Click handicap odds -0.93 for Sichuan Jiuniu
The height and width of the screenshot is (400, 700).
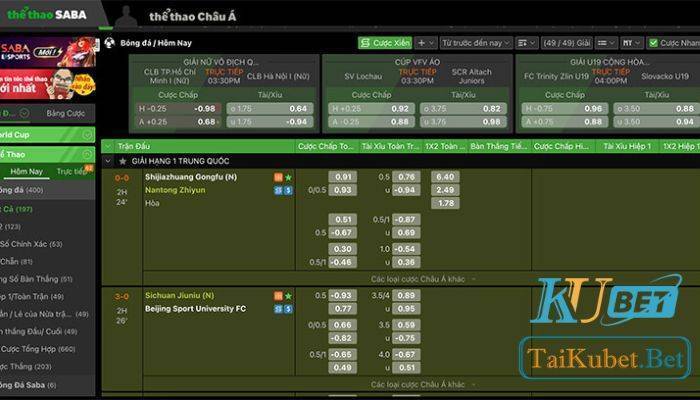pyautogui.click(x=343, y=296)
